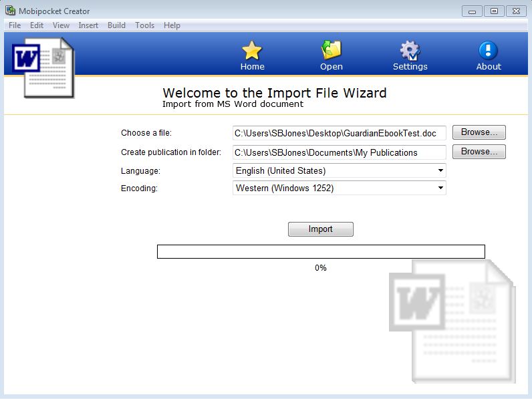Screen dimensions: 532x399
Task: Click 'Import from MS Word document' subtitle
Action: click(233, 104)
